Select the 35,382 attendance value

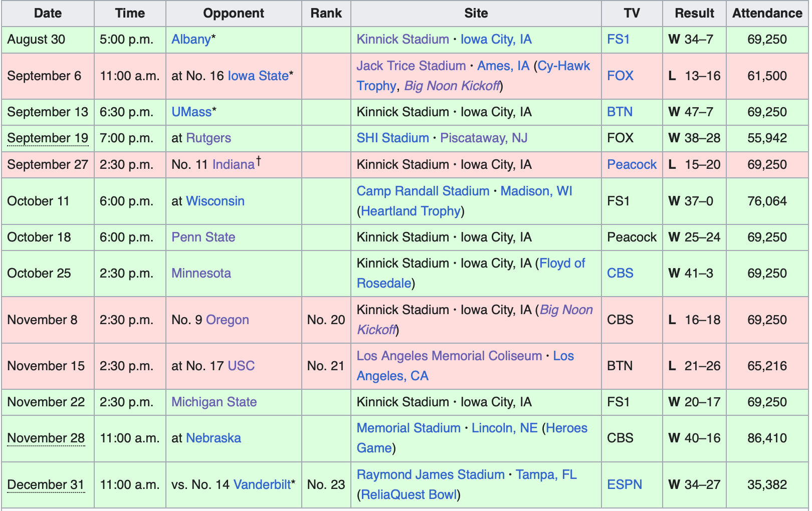point(767,485)
